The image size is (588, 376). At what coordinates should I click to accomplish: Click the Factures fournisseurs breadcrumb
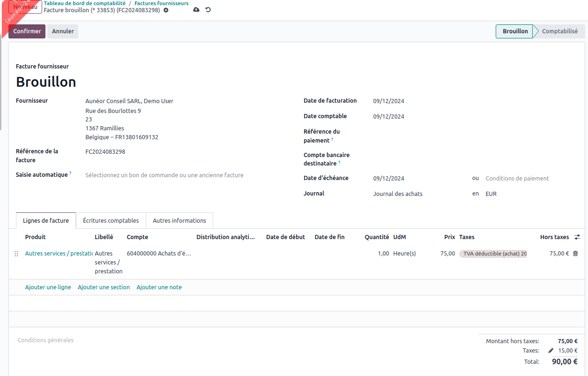[x=161, y=3]
